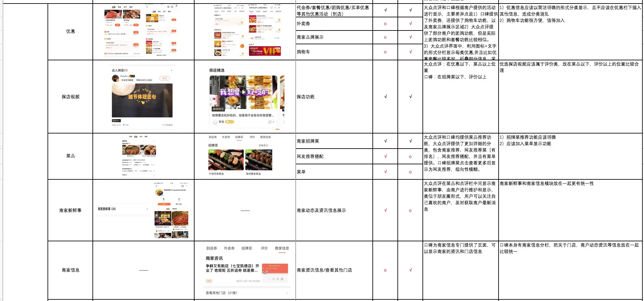Select the 网友推荐搭配 cell

tap(334, 156)
